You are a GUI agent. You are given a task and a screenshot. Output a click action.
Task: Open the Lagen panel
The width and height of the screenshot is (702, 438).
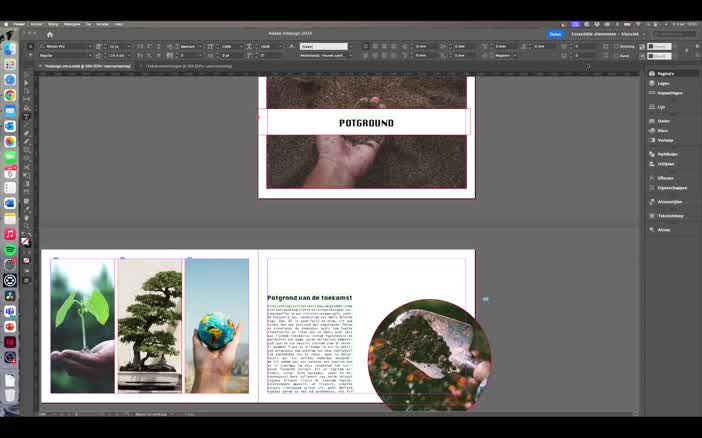point(663,83)
